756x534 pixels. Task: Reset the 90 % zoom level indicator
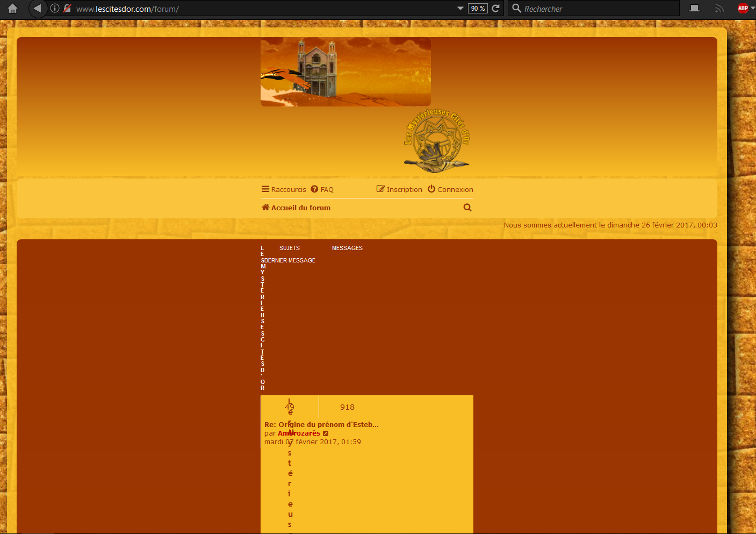pos(478,9)
